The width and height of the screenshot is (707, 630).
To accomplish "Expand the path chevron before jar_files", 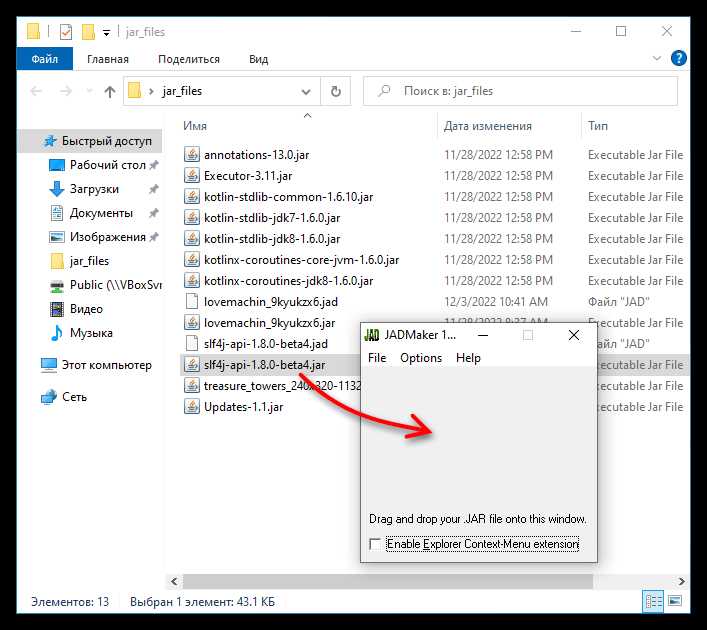I will click(x=152, y=92).
